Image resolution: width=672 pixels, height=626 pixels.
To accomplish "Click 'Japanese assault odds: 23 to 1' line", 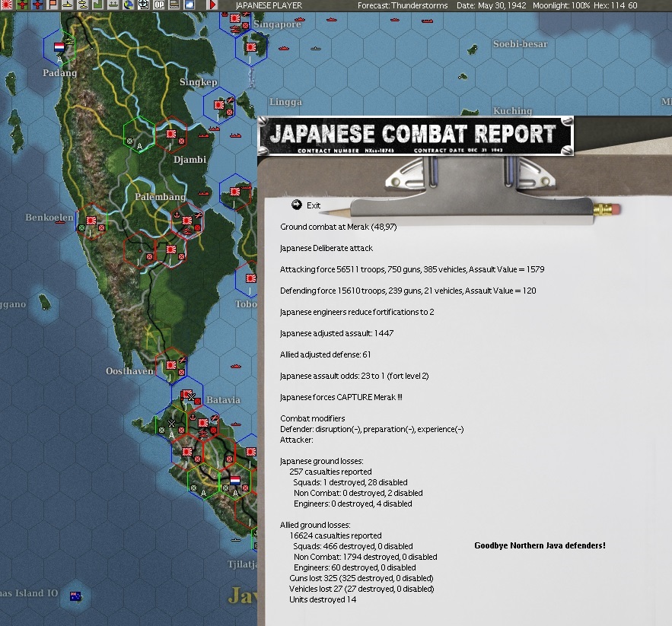I will pyautogui.click(x=354, y=376).
